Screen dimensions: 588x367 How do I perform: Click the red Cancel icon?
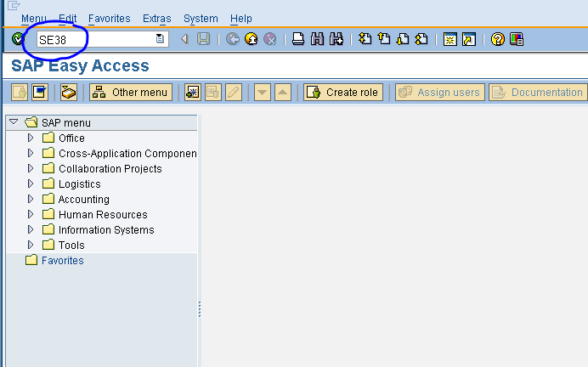[270, 38]
